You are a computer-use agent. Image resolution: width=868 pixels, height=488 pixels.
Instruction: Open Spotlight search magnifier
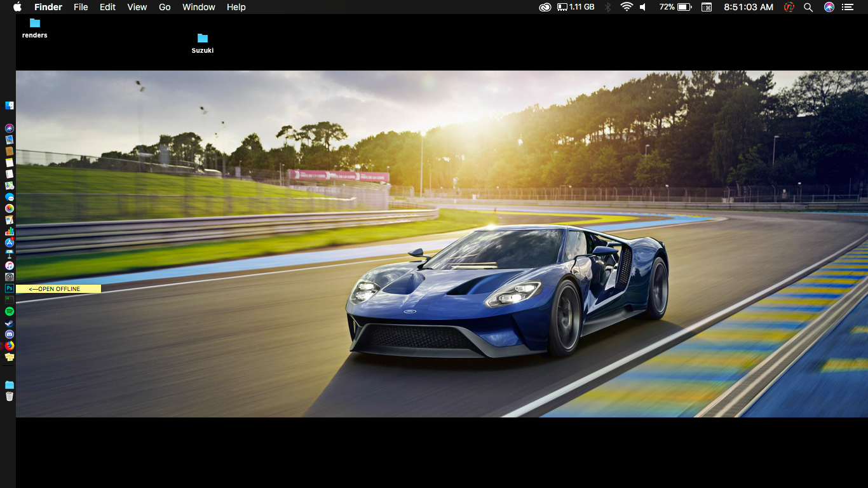[x=808, y=7]
